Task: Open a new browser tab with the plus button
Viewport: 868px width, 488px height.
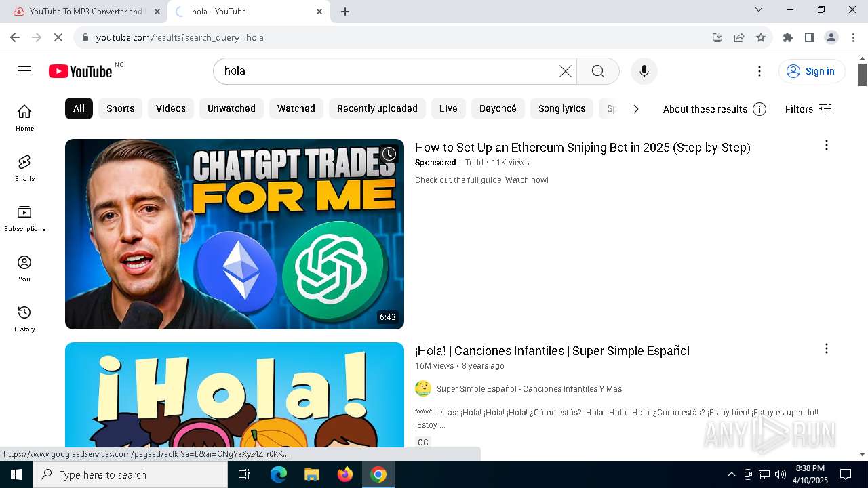Action: (345, 12)
